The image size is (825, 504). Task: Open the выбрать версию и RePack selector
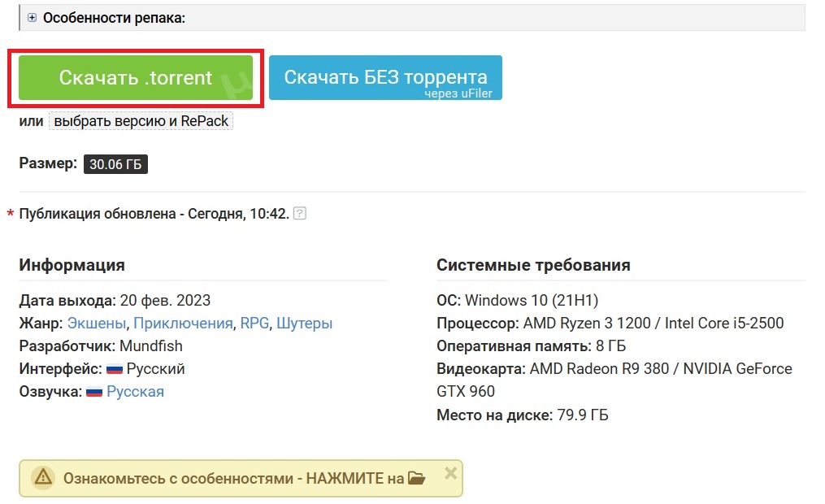tap(141, 121)
